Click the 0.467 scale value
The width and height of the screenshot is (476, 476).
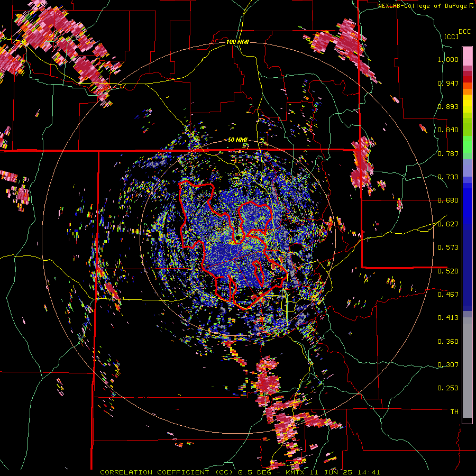pyautogui.click(x=448, y=295)
